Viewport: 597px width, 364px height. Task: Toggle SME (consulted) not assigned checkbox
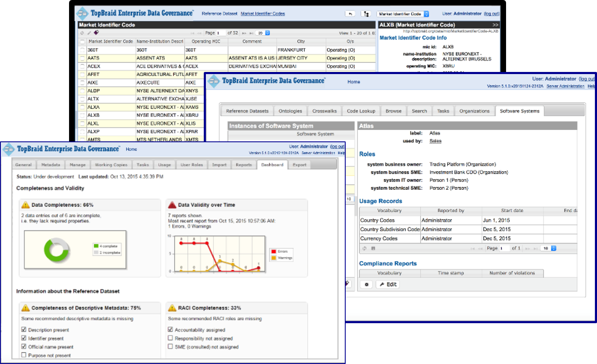coord(170,346)
